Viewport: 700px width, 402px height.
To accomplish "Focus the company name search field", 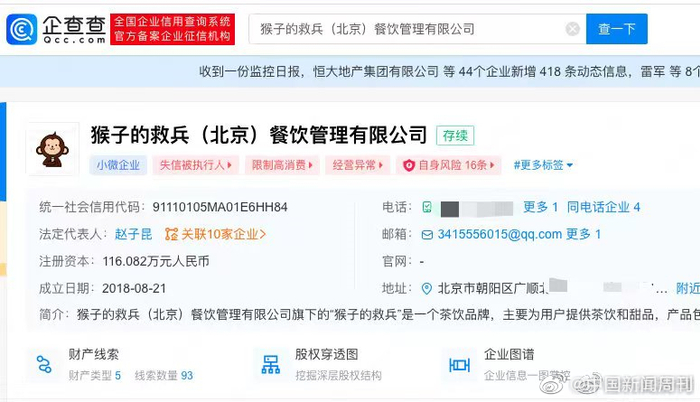I will pyautogui.click(x=417, y=29).
